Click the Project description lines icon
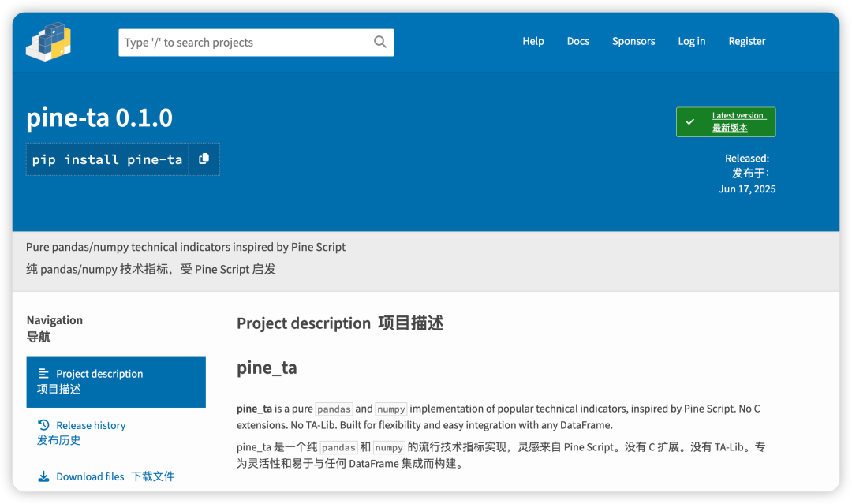852x504 pixels. (43, 373)
